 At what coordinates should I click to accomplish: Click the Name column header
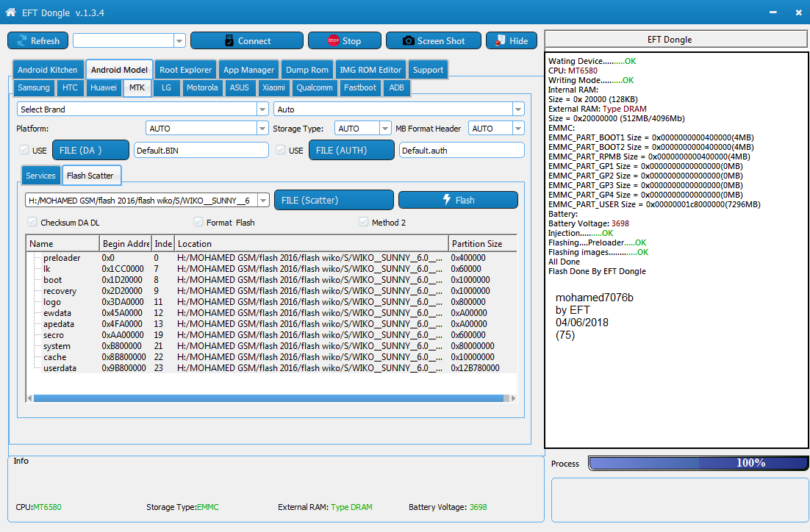(62, 244)
